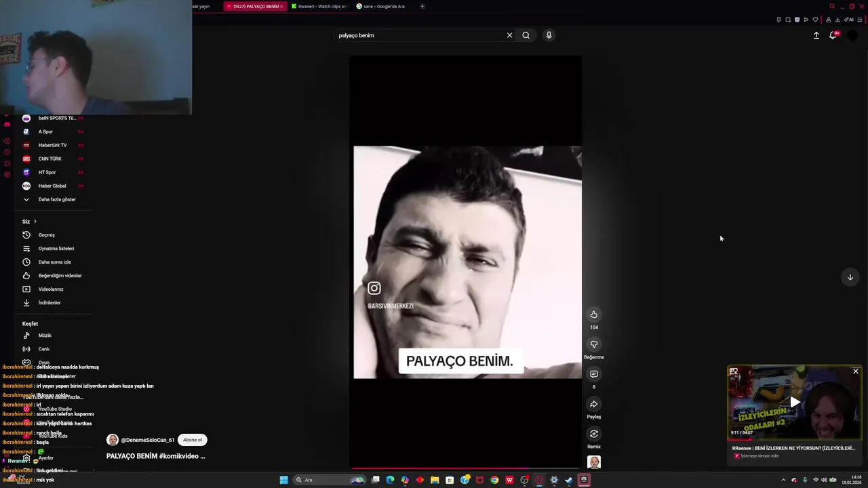Share the Short via Paylaş
The image size is (868, 488).
tap(593, 404)
